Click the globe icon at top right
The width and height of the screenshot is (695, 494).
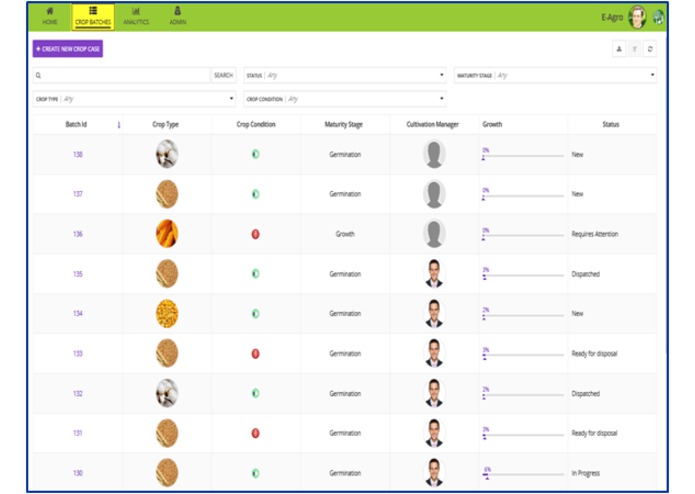[x=659, y=18]
